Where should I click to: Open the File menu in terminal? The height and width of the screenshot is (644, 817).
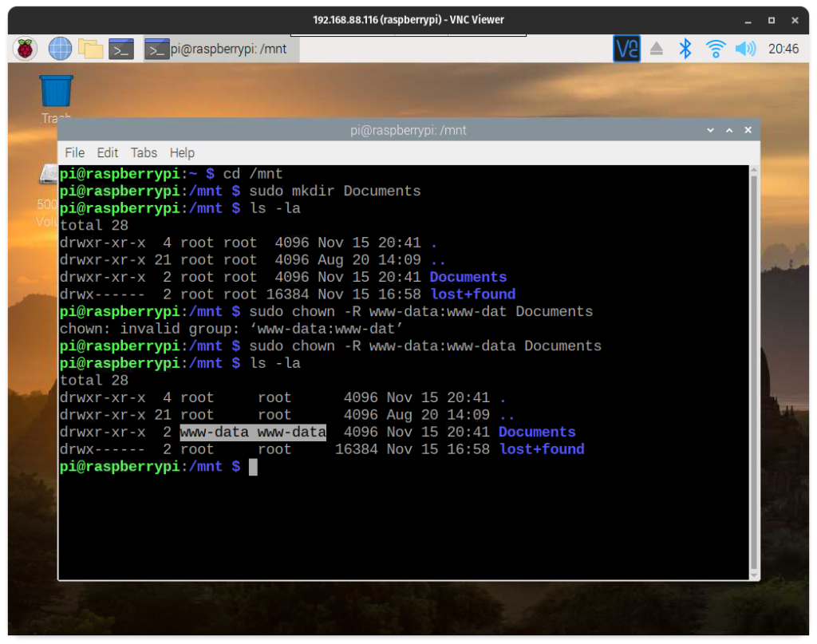(74, 152)
